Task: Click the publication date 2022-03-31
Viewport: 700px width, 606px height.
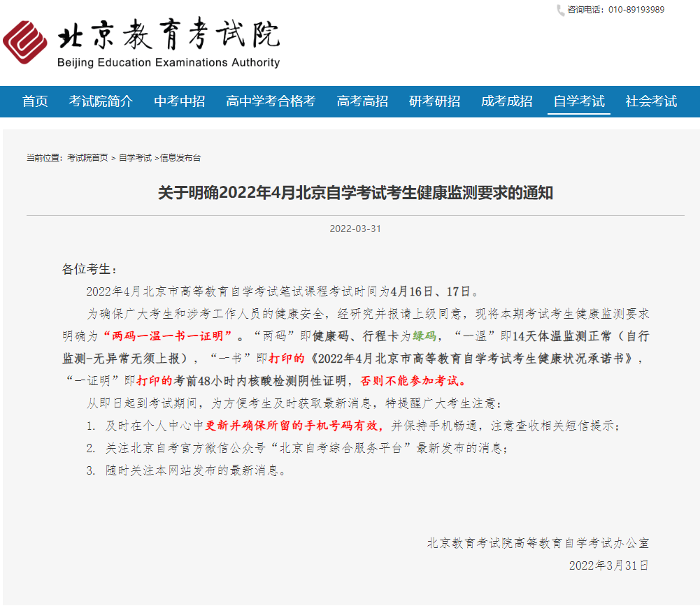Action: coord(355,229)
